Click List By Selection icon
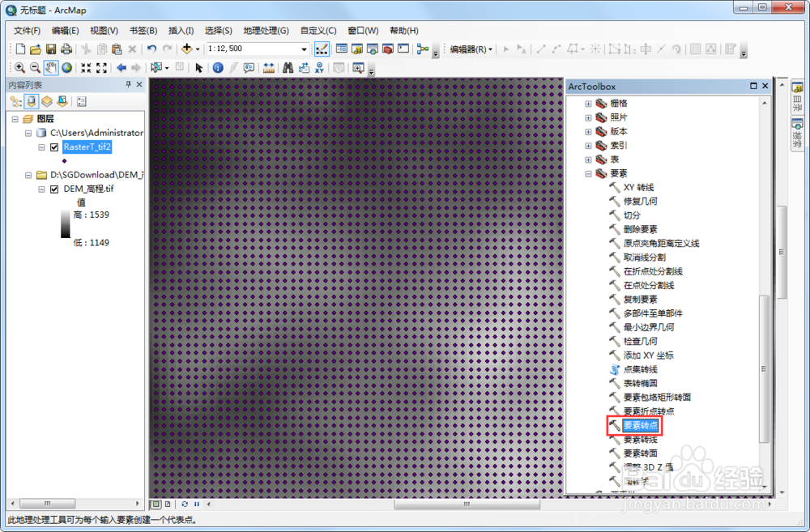The height and width of the screenshot is (532, 810). [x=62, y=101]
